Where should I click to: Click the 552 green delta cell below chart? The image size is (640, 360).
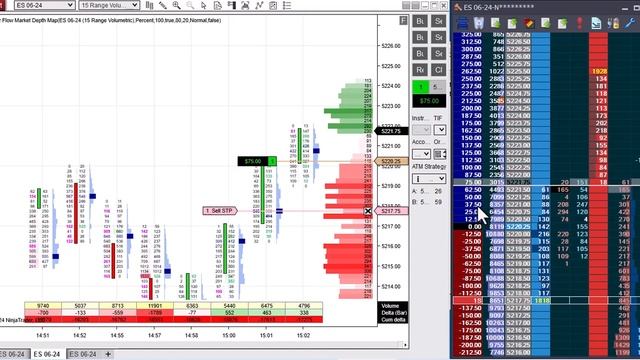(x=229, y=313)
